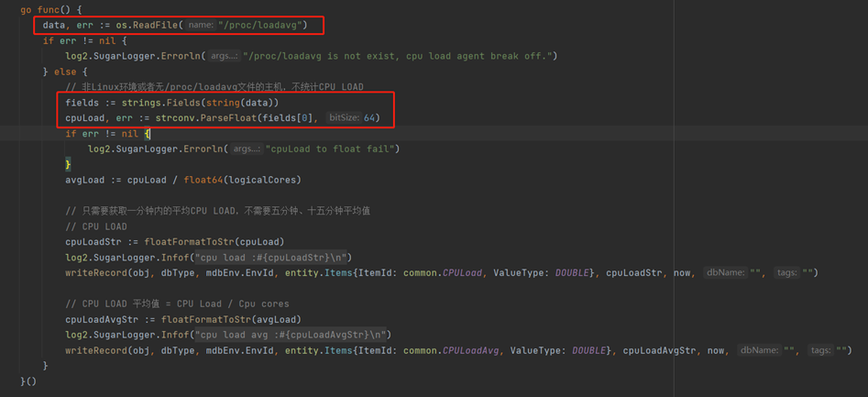Click the "CPU LOAD 平均值" comment line
Viewport: 868px width, 397px height.
click(177, 304)
